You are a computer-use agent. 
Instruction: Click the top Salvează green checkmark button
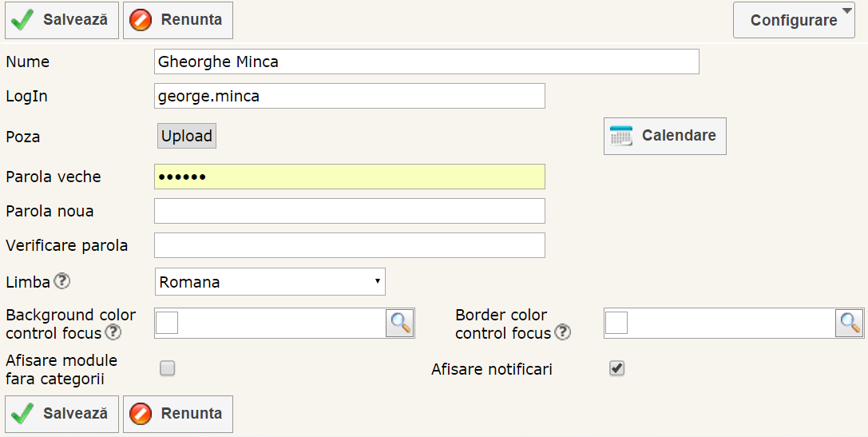coord(61,20)
